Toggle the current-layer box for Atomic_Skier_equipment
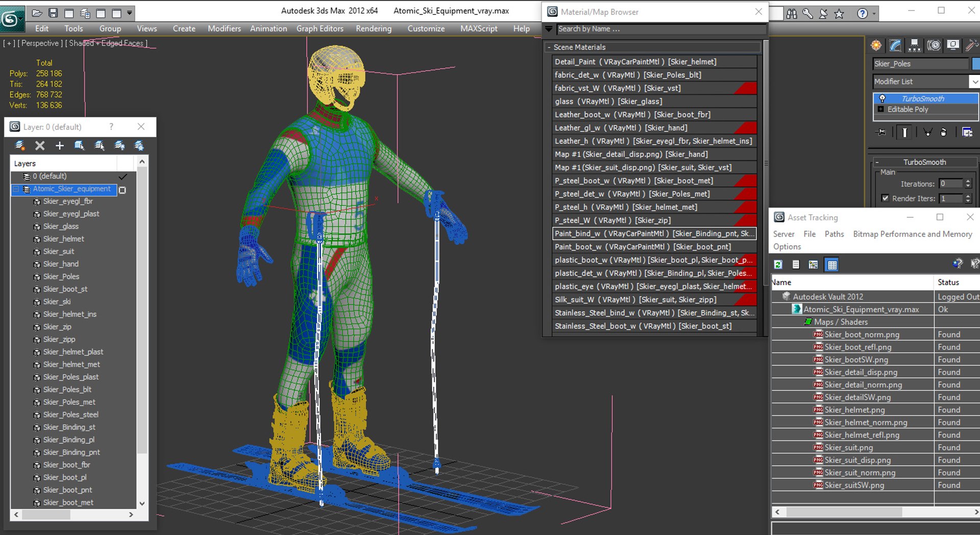Screen dimensions: 980x535 click(x=122, y=190)
